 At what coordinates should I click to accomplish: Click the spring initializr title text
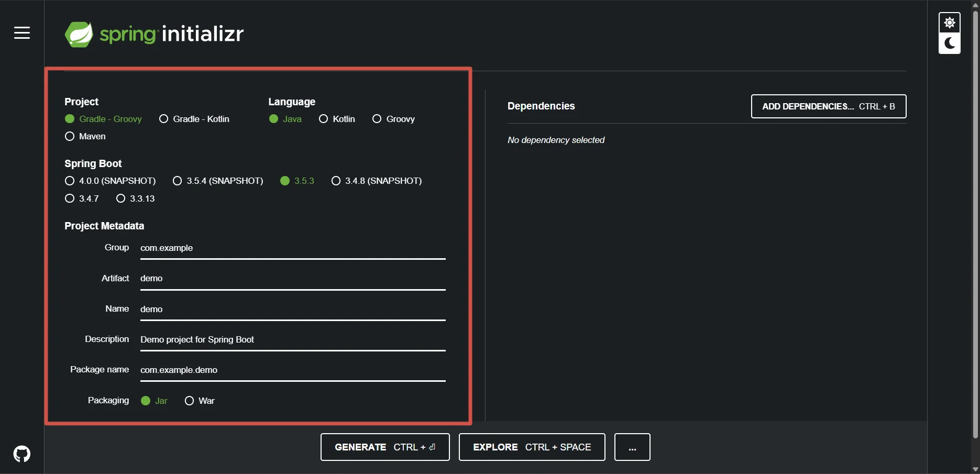(x=172, y=34)
